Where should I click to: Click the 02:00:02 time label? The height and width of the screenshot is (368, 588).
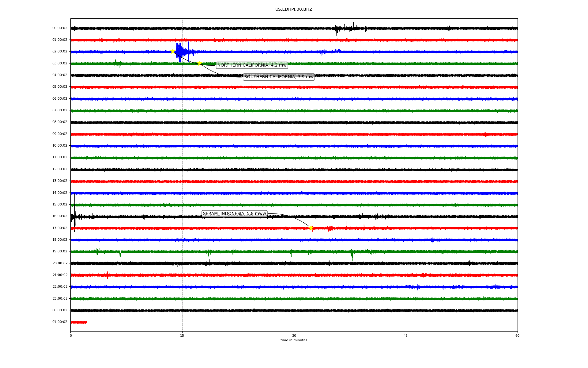tap(60, 51)
